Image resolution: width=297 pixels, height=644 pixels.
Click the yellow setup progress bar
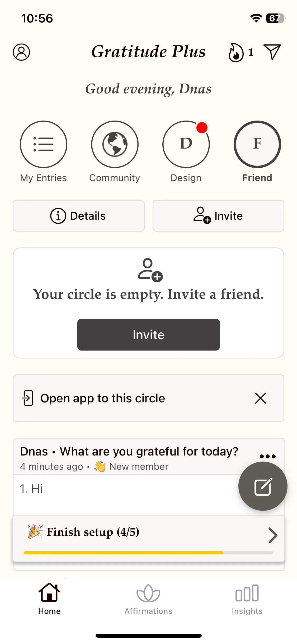pos(148,553)
